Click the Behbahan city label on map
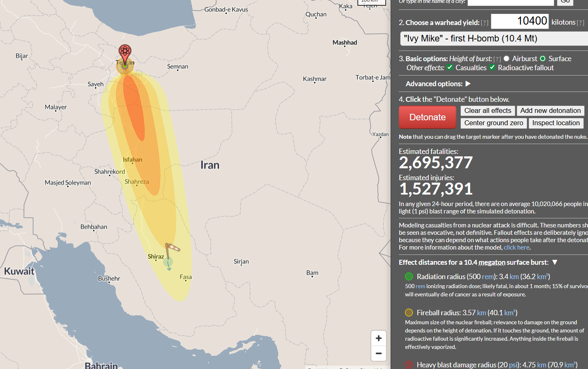Screen dimensions: 588x369 click(x=94, y=227)
